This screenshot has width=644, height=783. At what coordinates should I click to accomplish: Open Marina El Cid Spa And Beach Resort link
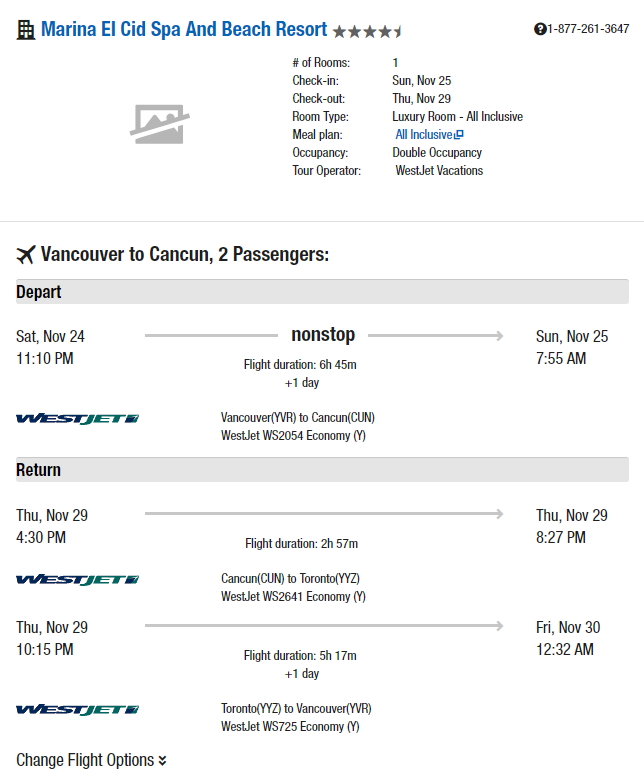184,29
